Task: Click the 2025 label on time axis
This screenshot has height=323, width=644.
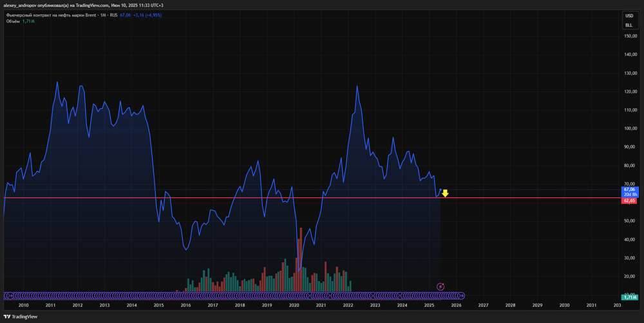Action: coord(429,306)
